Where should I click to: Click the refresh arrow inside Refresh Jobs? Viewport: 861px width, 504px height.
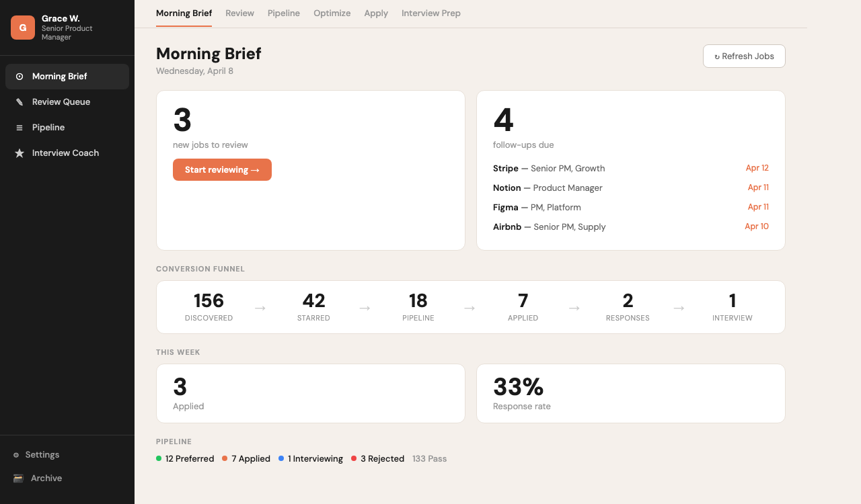click(717, 56)
